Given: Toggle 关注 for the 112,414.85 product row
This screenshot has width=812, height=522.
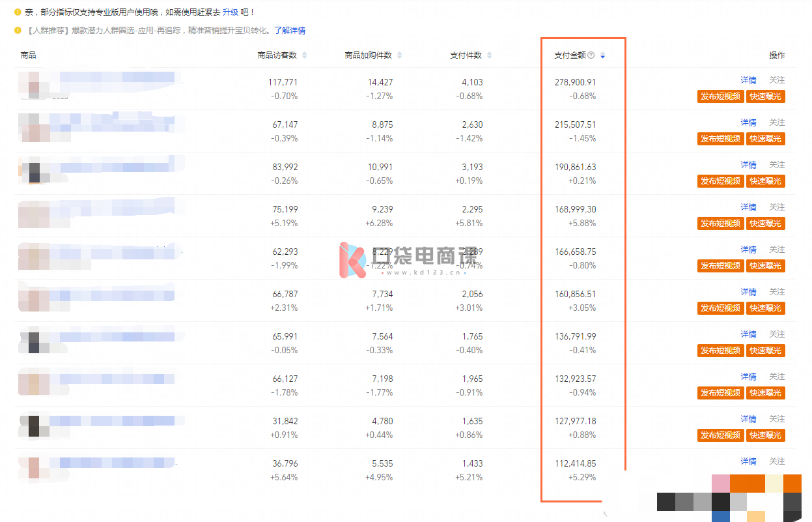Looking at the screenshot, I should 777,461.
